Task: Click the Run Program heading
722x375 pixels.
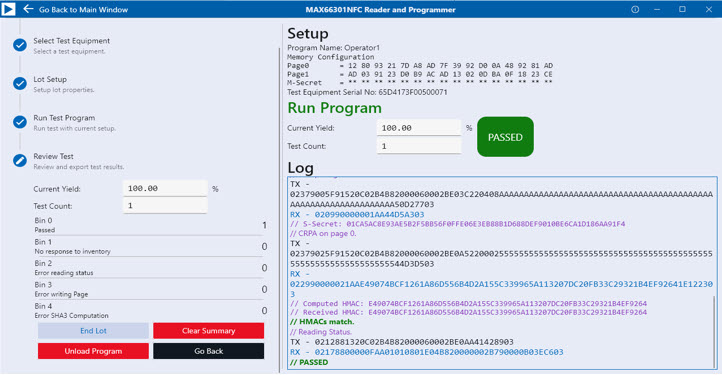Action: point(334,108)
